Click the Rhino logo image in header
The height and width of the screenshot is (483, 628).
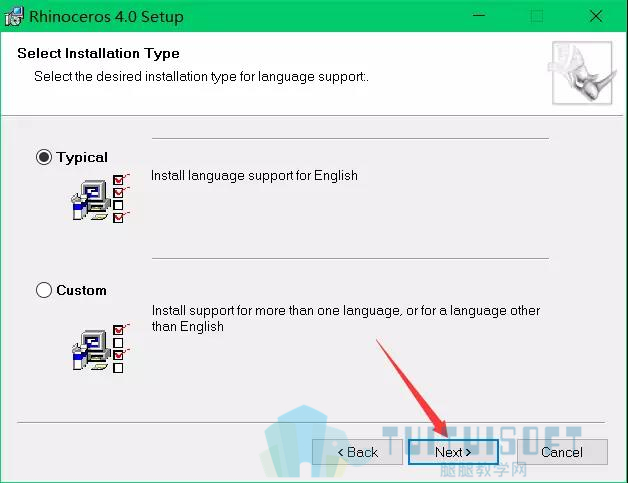pos(582,72)
